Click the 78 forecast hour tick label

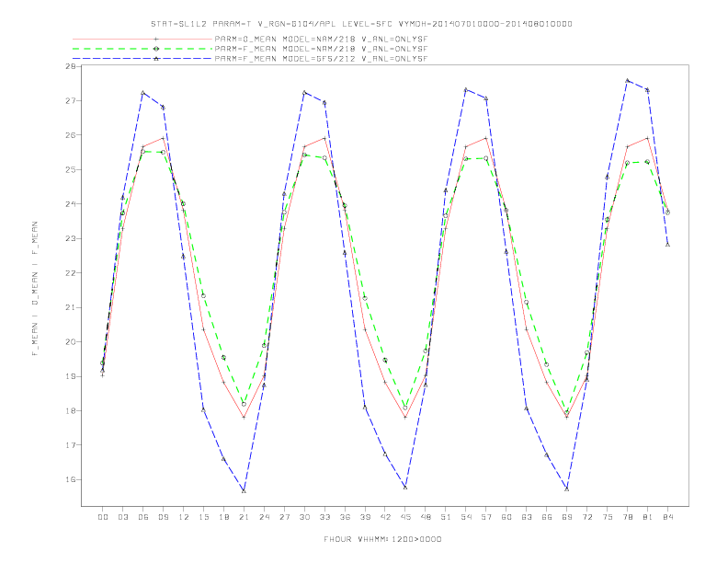628,517
